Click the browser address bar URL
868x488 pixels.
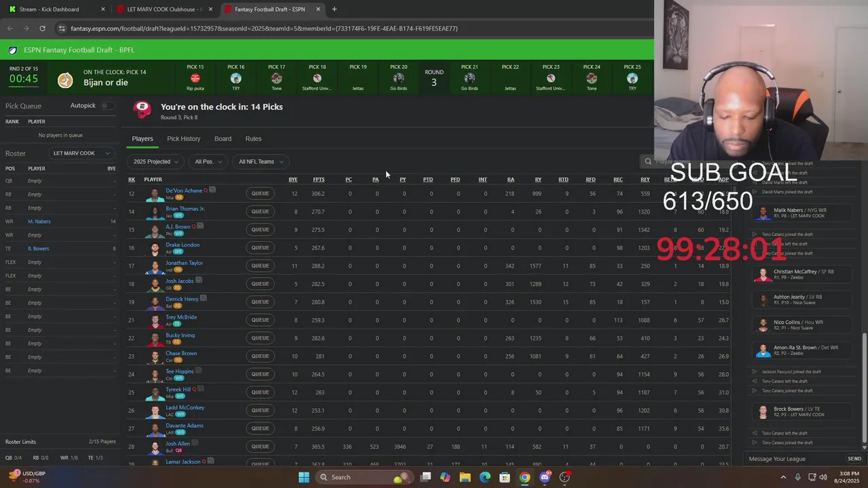point(264,28)
